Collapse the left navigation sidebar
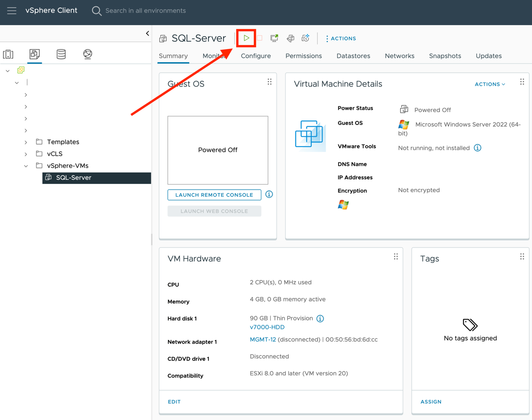Image resolution: width=532 pixels, height=420 pixels. [147, 33]
